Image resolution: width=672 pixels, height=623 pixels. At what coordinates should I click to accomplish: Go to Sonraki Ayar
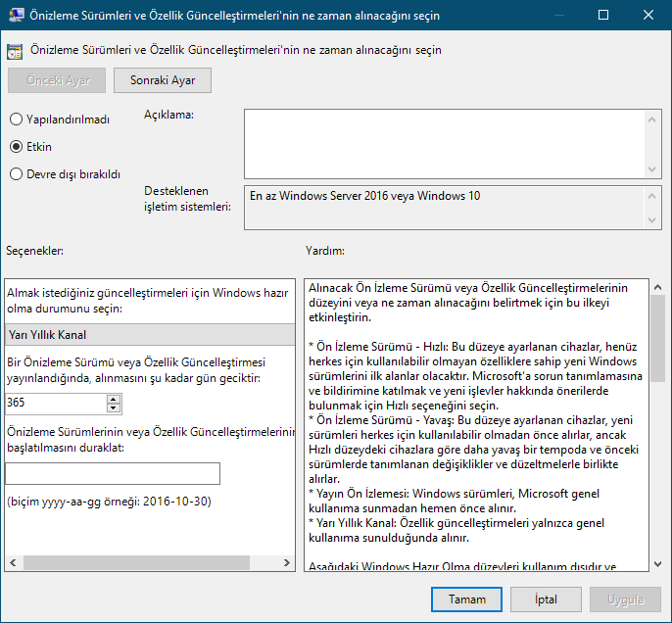tap(163, 80)
